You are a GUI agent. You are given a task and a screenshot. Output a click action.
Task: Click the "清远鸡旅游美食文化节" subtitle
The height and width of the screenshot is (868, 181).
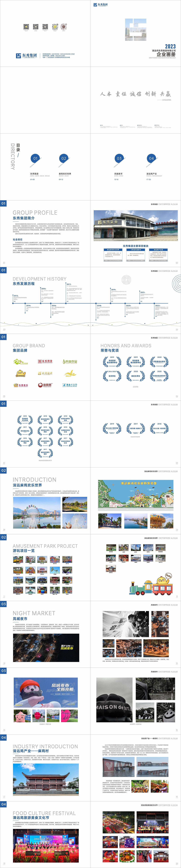click(x=31, y=818)
